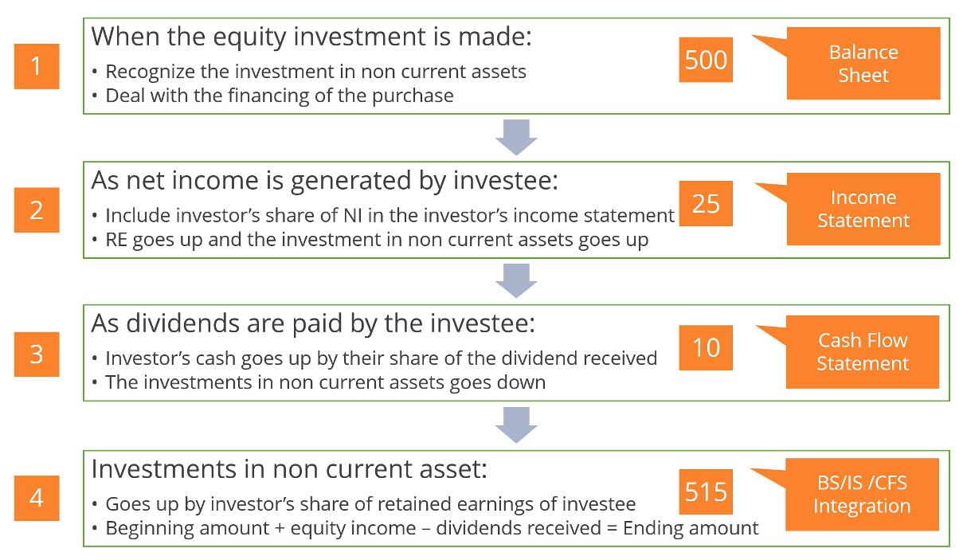Viewport: 971px width, 560px height.
Task: Click the "Deal with the financing" bullet
Action: coord(280,96)
